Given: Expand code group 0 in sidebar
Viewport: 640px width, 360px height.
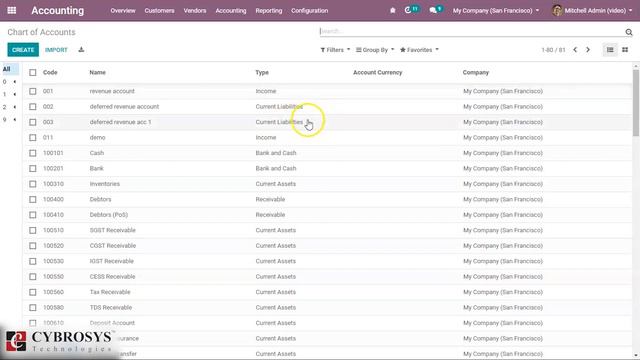Looking at the screenshot, I should pyautogui.click(x=9, y=82).
